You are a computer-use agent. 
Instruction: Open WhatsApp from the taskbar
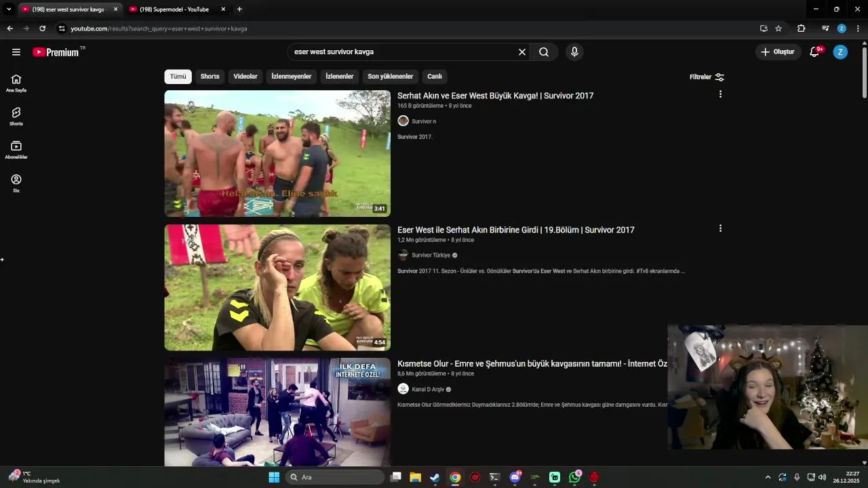[574, 477]
